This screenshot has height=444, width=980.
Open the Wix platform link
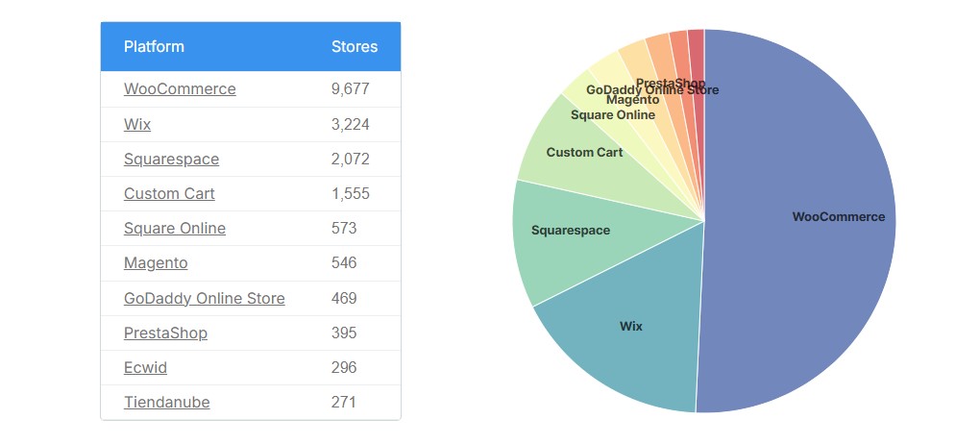tap(136, 124)
